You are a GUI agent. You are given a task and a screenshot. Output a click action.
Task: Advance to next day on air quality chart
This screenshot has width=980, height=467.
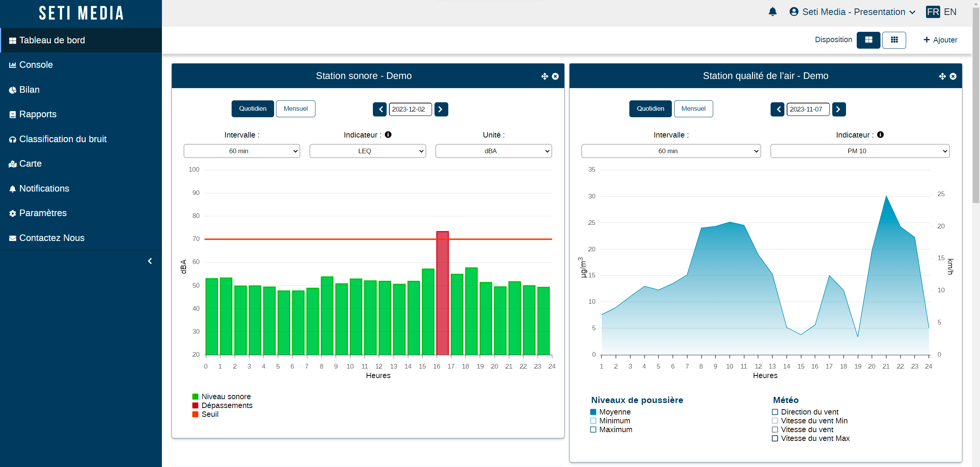[x=839, y=109]
